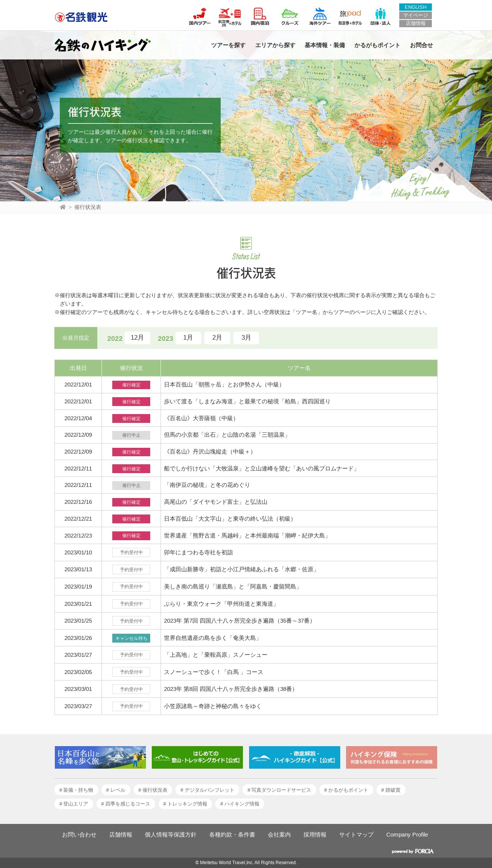Open tour スノーシューで歩く！「白馬」コース
The width and height of the screenshot is (492, 868).
point(213,672)
